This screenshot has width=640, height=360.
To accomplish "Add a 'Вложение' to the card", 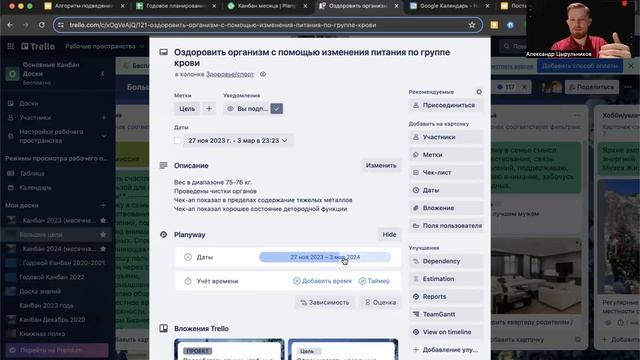I will (x=446, y=208).
